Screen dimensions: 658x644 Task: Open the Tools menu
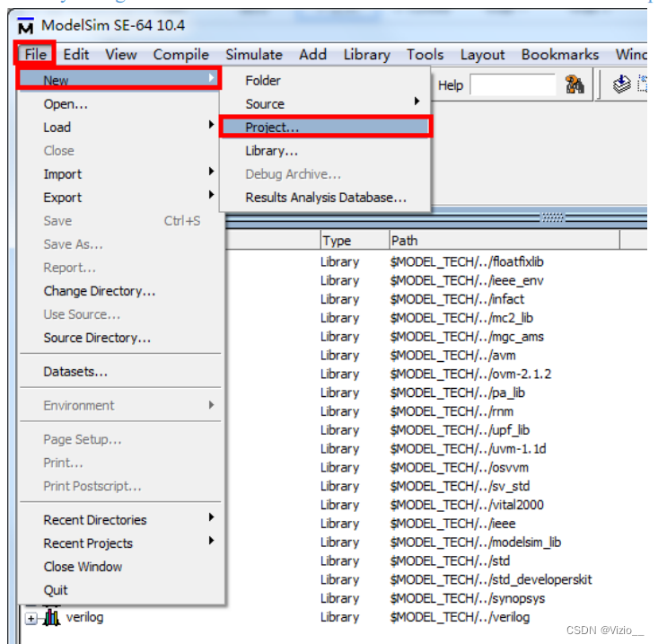[x=426, y=54]
